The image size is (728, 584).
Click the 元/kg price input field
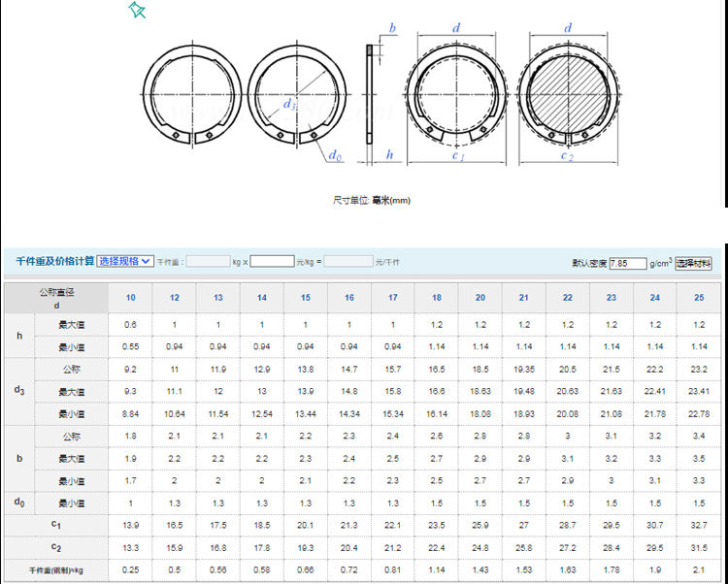coord(272,262)
